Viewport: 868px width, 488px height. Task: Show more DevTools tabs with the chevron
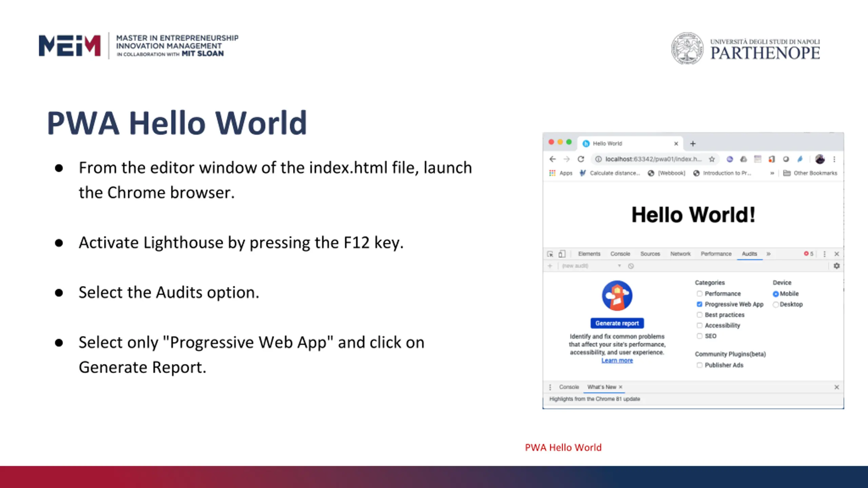click(769, 254)
